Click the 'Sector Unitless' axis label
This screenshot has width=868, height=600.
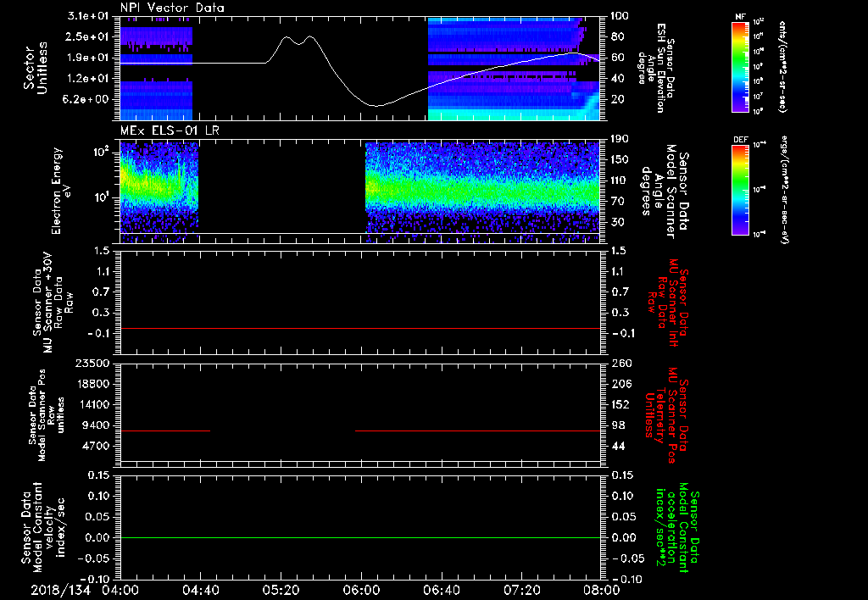[36, 68]
